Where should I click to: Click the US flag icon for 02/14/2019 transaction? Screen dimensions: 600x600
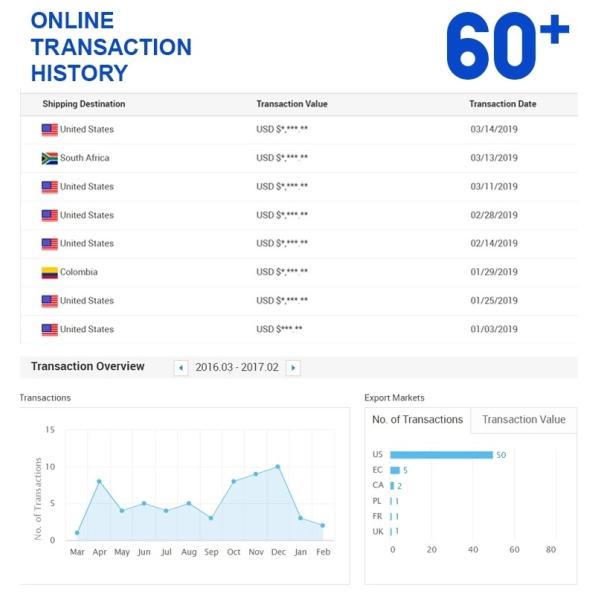(x=49, y=244)
